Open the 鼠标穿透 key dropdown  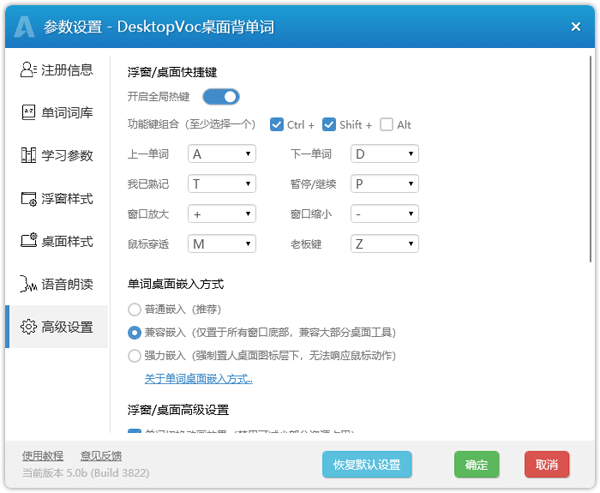(x=222, y=244)
